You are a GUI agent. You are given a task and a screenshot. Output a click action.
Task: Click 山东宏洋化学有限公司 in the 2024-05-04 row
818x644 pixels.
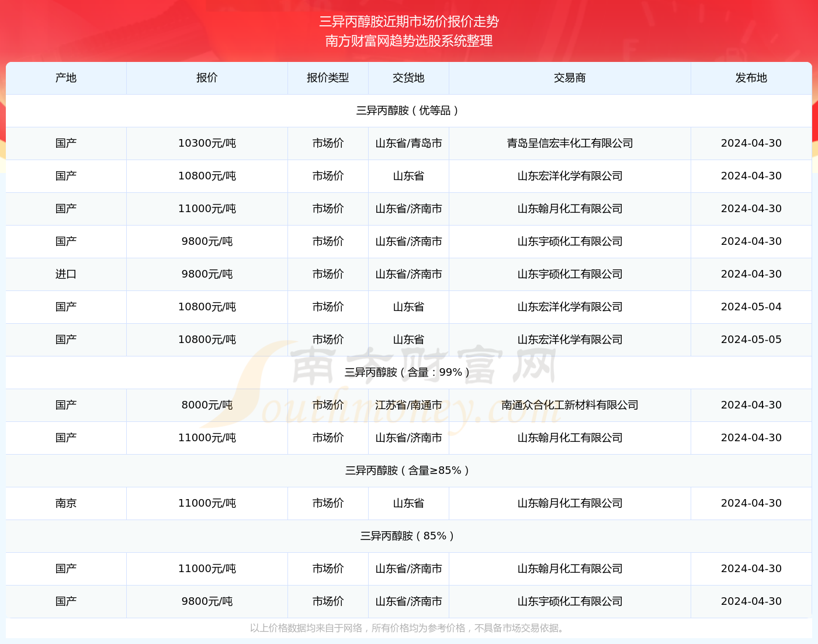tap(570, 307)
